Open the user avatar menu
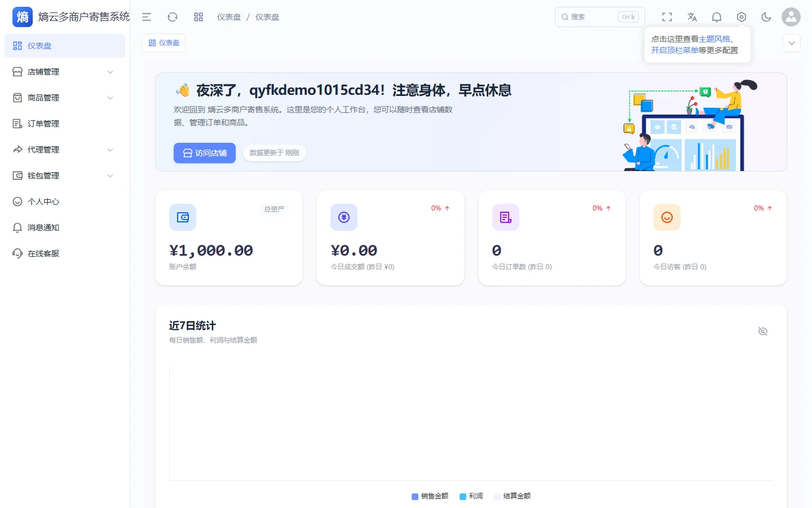Viewport: 812px width, 508px height. 791,17
